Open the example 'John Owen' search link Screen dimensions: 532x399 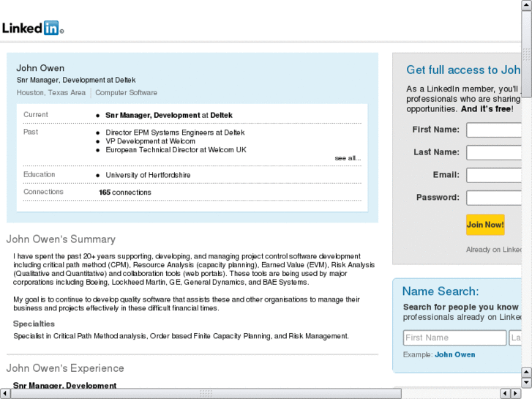point(454,355)
